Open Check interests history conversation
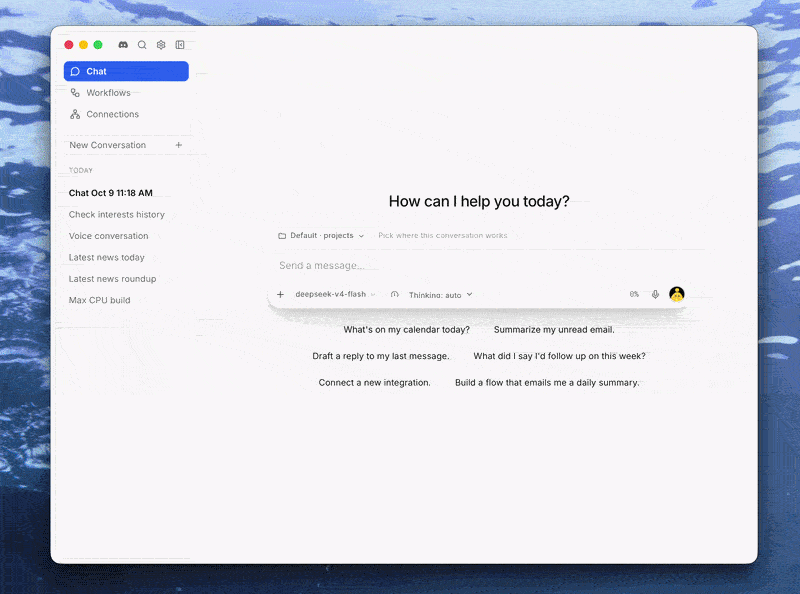 [x=117, y=214]
